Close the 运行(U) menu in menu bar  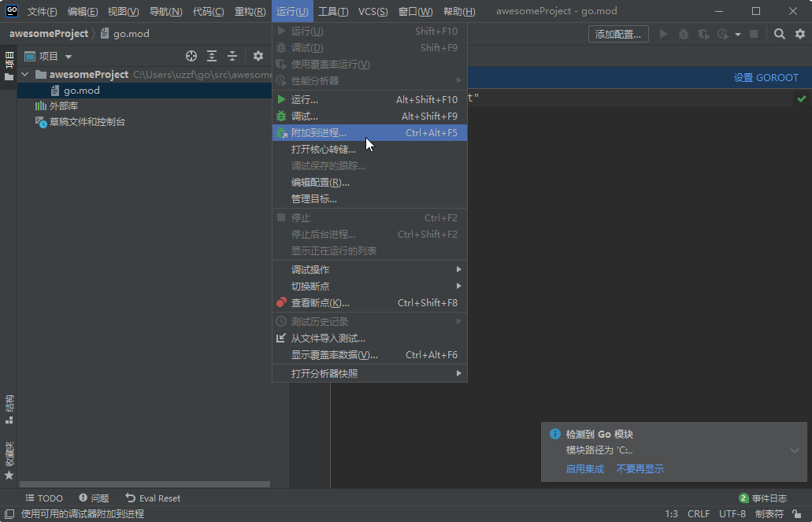pyautogui.click(x=292, y=11)
